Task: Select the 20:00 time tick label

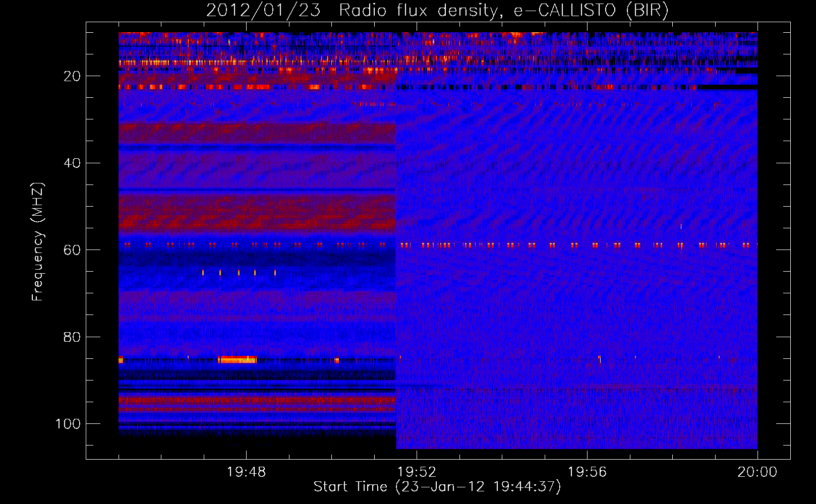Action: pyautogui.click(x=757, y=472)
